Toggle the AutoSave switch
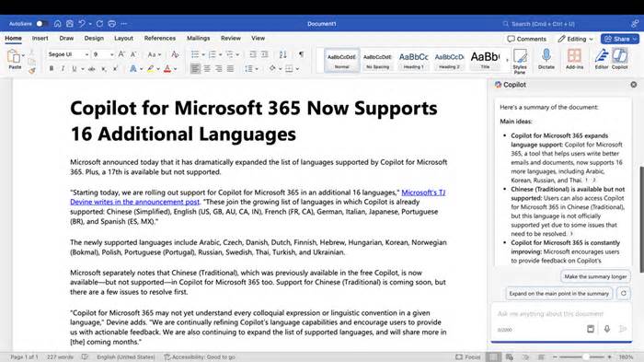644x362 pixels. click(40, 24)
